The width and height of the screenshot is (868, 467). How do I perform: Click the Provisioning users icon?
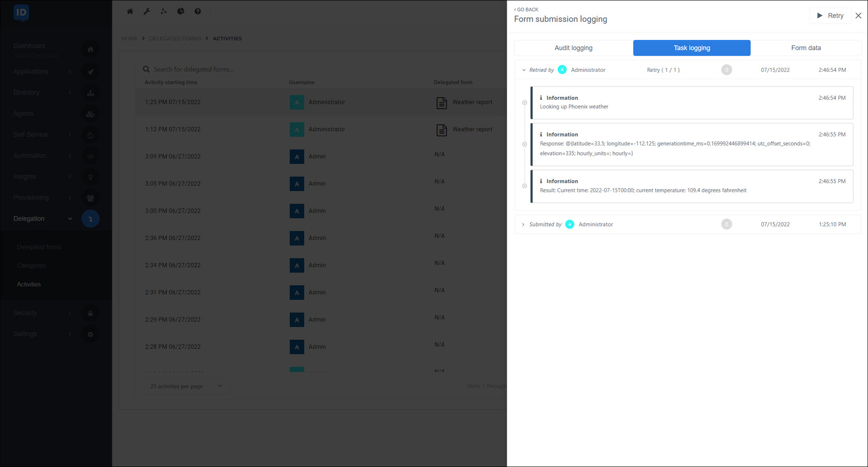pyautogui.click(x=90, y=198)
